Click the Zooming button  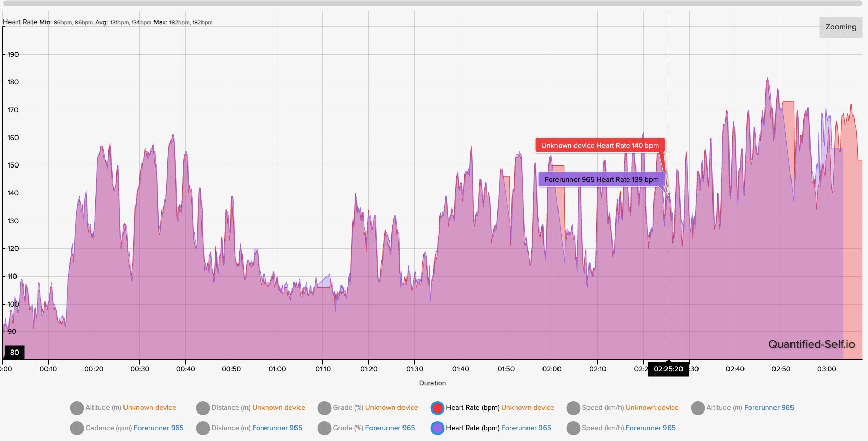(841, 27)
